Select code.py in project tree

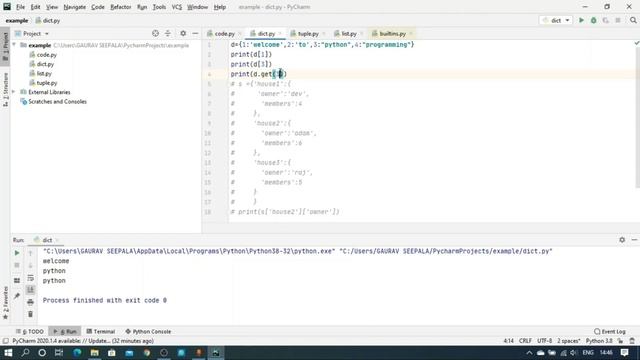point(47,55)
